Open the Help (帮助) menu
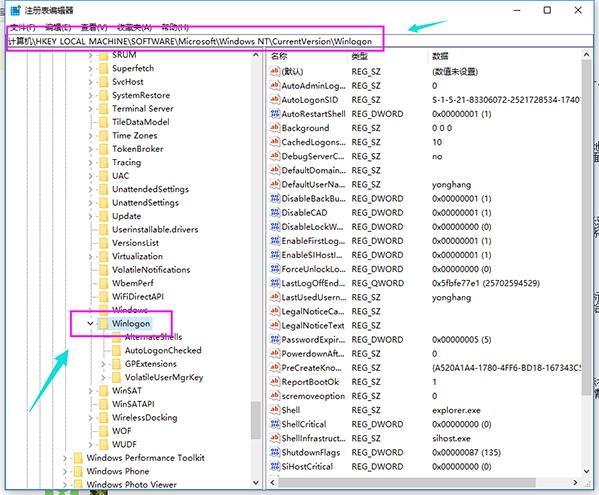This screenshot has width=599, height=495. [x=175, y=27]
